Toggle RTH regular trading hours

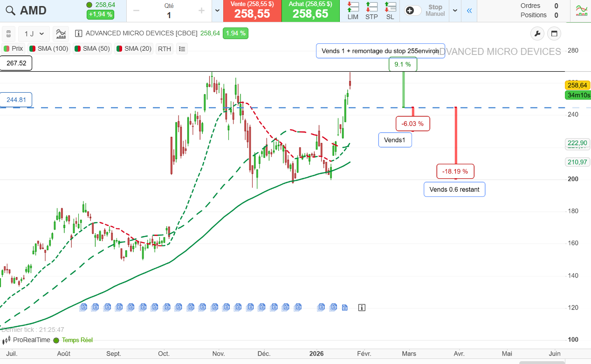coord(165,48)
